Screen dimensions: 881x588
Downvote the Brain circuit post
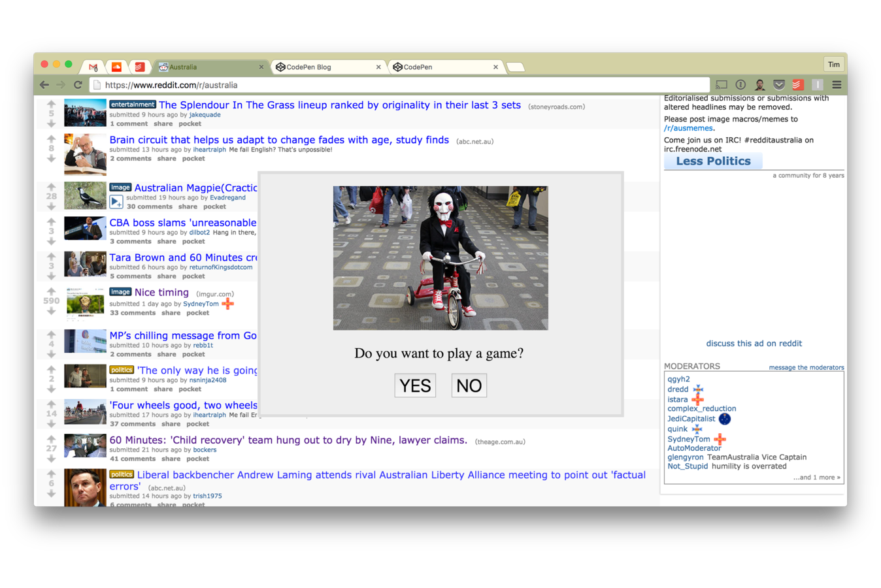coord(51,158)
